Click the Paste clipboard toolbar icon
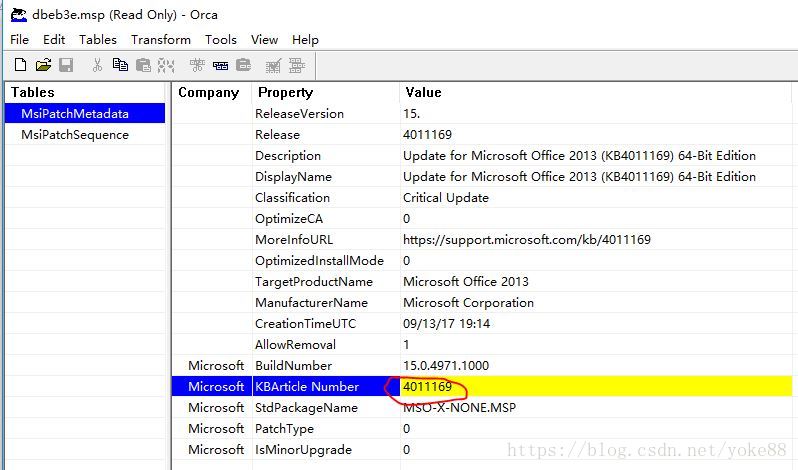 [x=144, y=65]
